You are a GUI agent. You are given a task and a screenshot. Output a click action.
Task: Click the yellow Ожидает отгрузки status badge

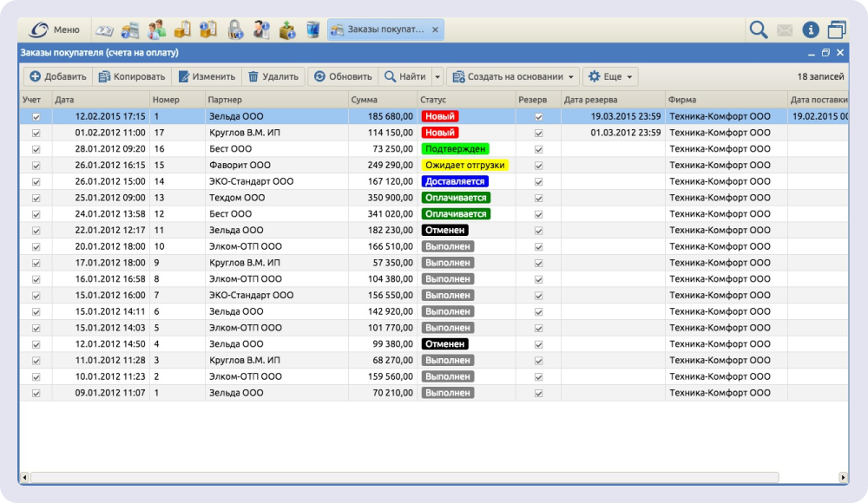pos(464,165)
